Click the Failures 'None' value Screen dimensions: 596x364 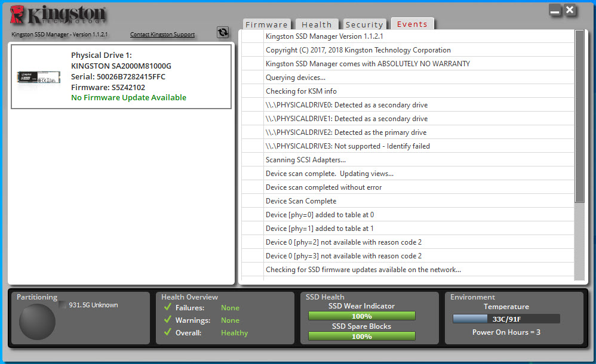click(x=231, y=308)
